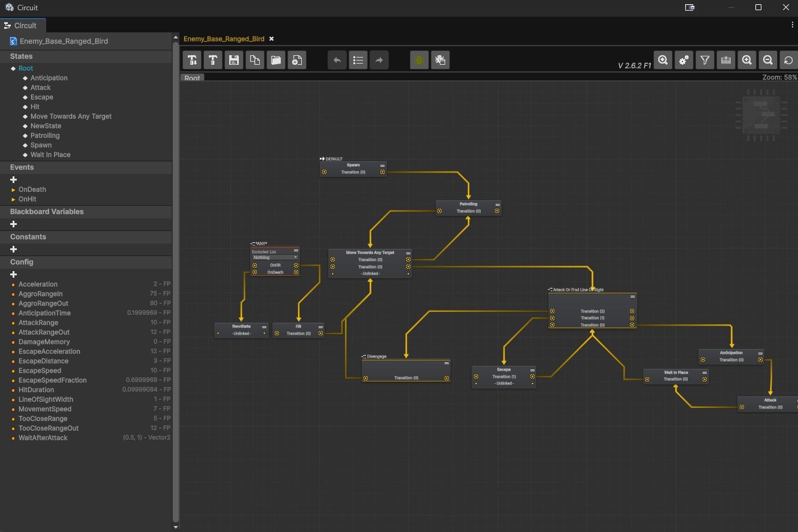Screen dimensions: 798x532
Task: Click the magnifier search icon beside the version
Action: click(663, 60)
